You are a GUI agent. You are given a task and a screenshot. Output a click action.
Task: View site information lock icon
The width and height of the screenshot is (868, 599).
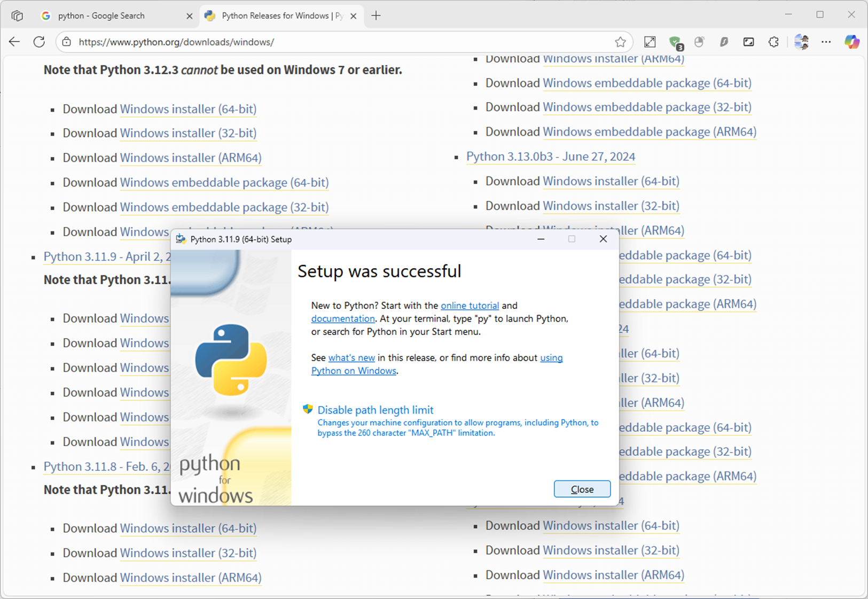[x=67, y=42]
